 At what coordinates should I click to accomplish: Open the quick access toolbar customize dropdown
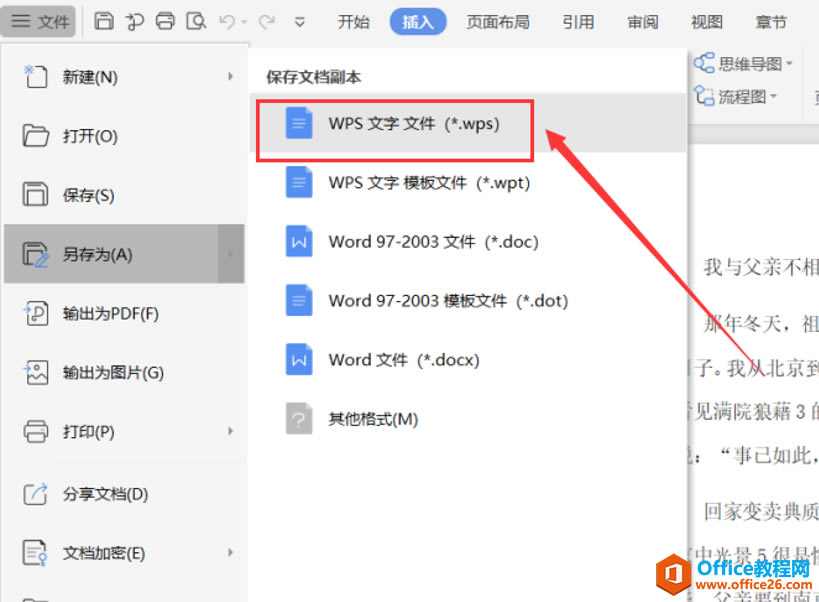299,22
